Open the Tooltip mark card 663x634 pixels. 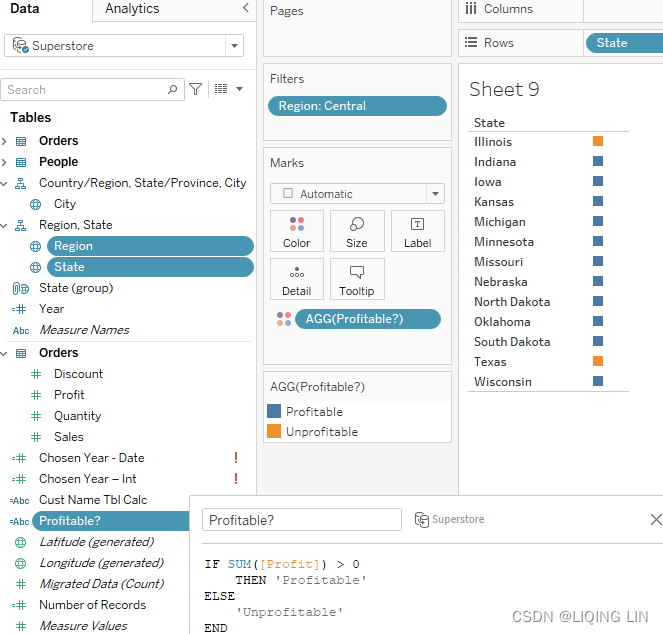tap(357, 279)
